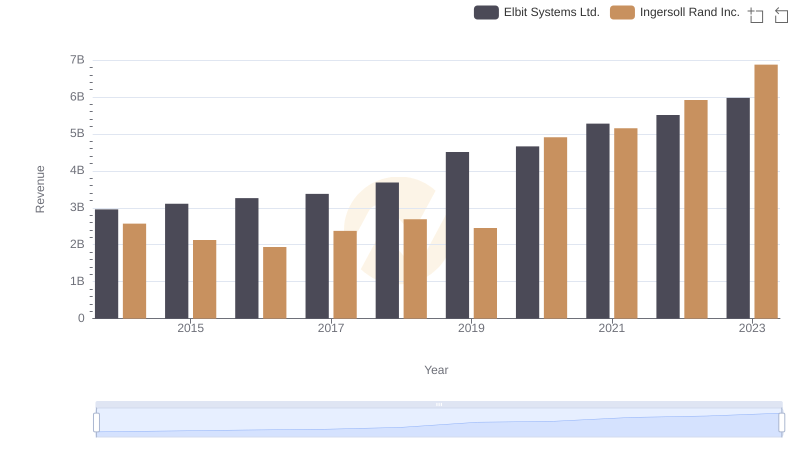Click Ingersoll Rand bar for 2017
The height and width of the screenshot is (461, 800).
(345, 274)
